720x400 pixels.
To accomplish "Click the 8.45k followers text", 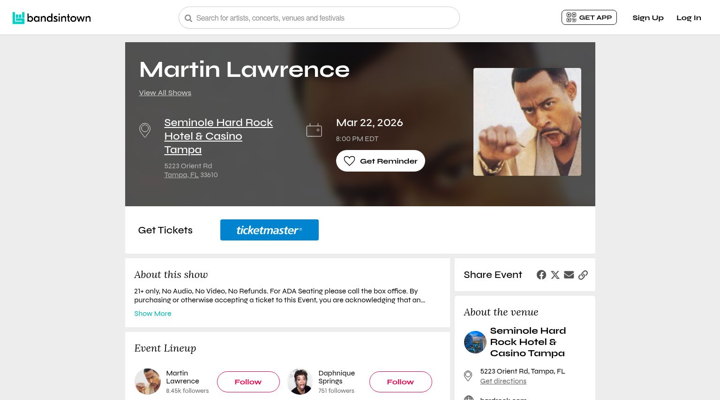I will [187, 391].
